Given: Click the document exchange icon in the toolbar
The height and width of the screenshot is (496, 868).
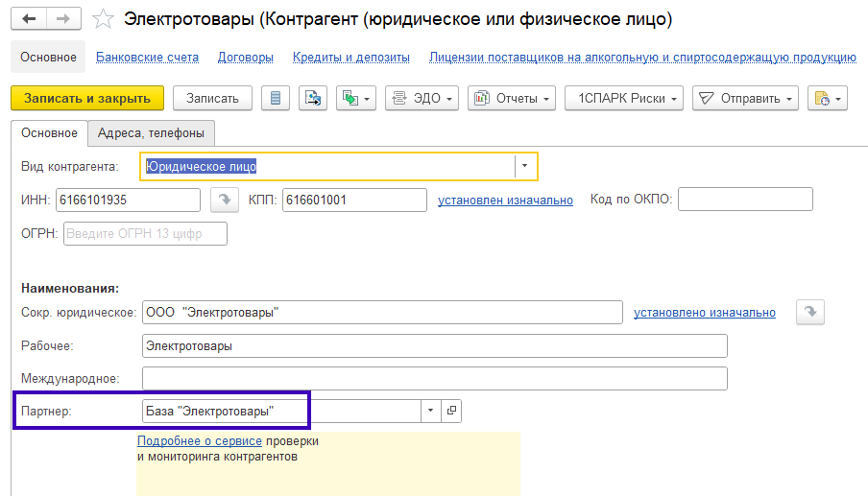Looking at the screenshot, I should pos(313,99).
